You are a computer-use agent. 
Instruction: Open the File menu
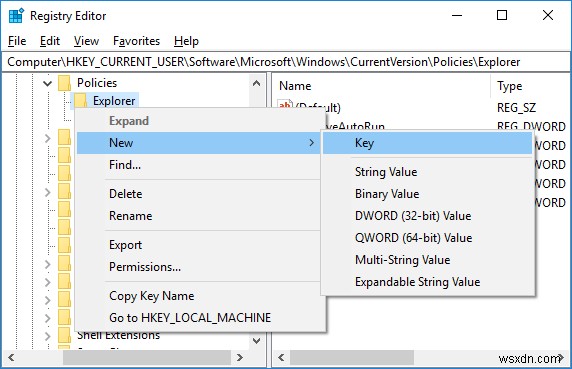tap(17, 41)
